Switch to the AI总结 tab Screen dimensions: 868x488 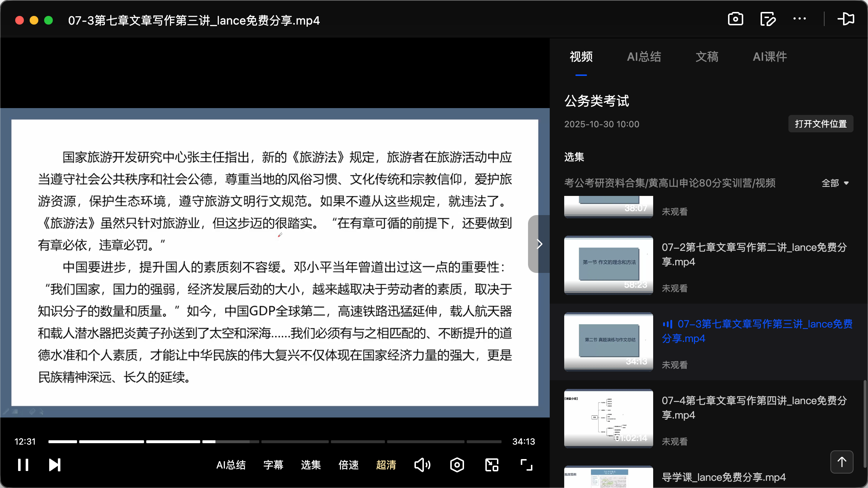[x=644, y=57]
